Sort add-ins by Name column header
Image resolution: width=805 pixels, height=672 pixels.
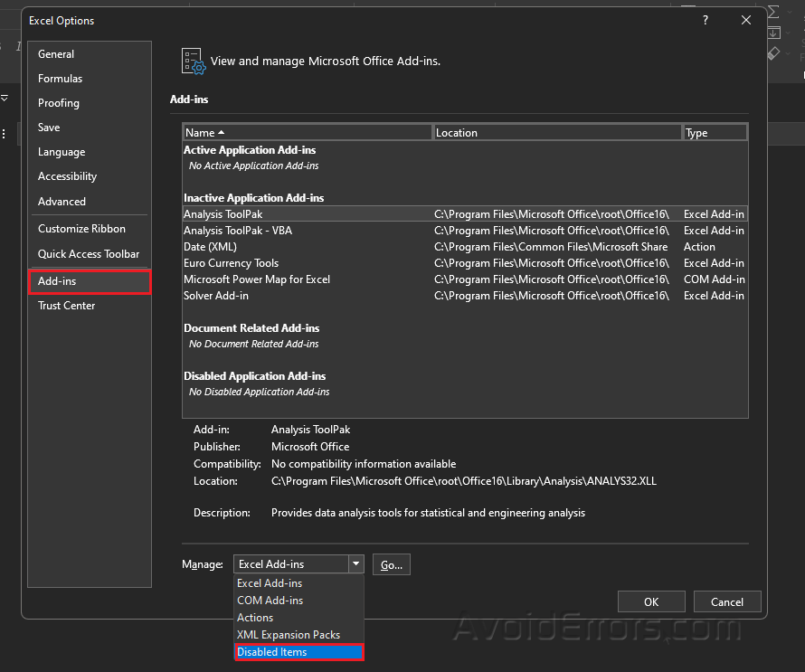click(308, 133)
